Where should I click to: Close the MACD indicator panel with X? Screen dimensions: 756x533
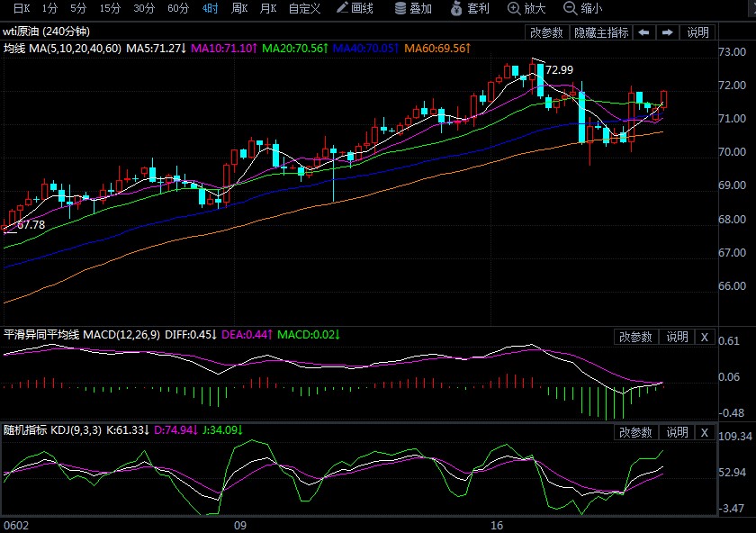[x=705, y=337]
